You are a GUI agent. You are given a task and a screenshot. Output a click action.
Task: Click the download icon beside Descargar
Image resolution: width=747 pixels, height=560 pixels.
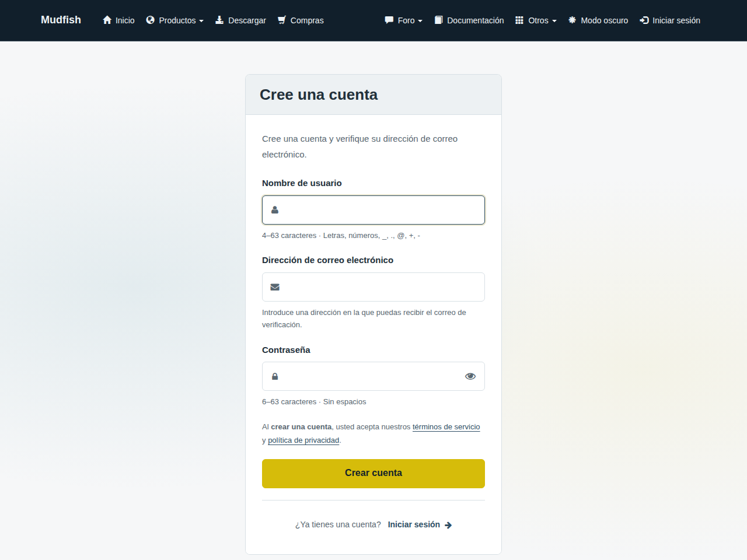tap(219, 20)
